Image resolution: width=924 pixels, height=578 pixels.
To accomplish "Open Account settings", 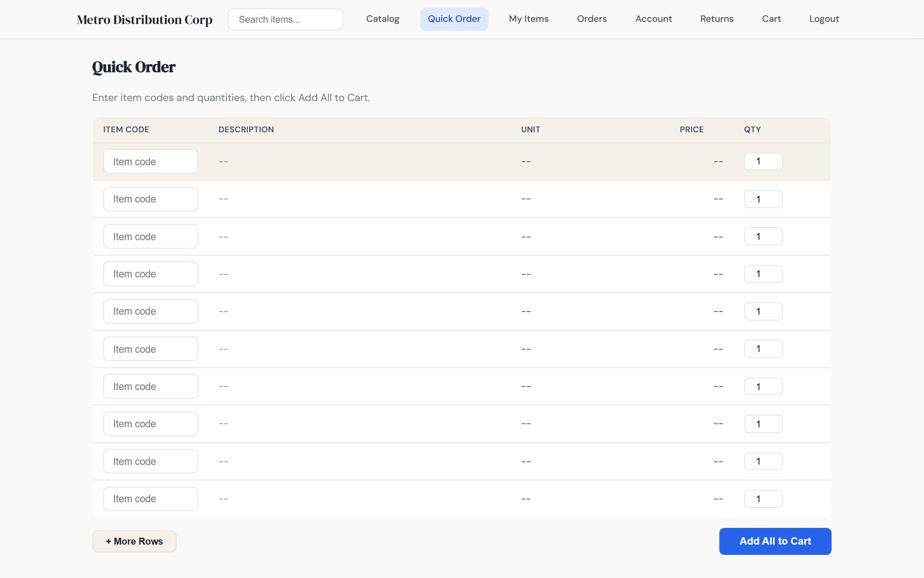I will click(653, 19).
